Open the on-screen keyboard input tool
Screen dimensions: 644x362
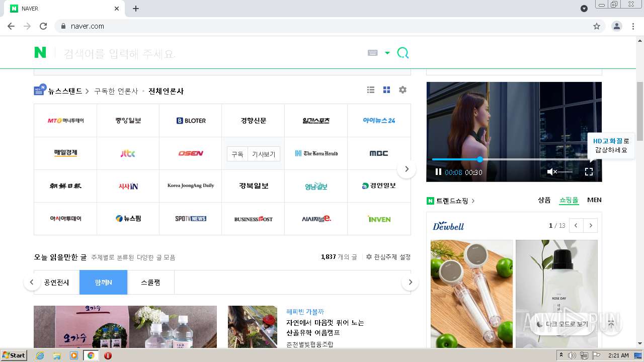click(373, 53)
